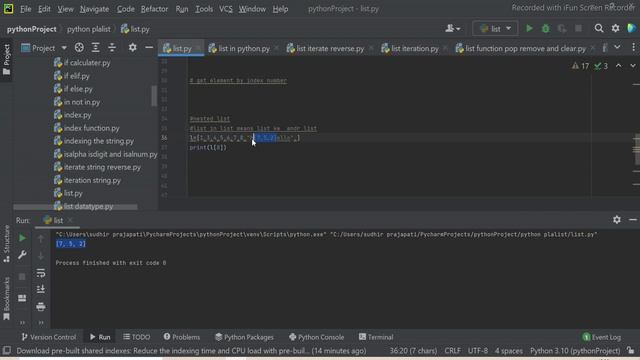
Task: Hide the Project tool window
Action: (149, 48)
